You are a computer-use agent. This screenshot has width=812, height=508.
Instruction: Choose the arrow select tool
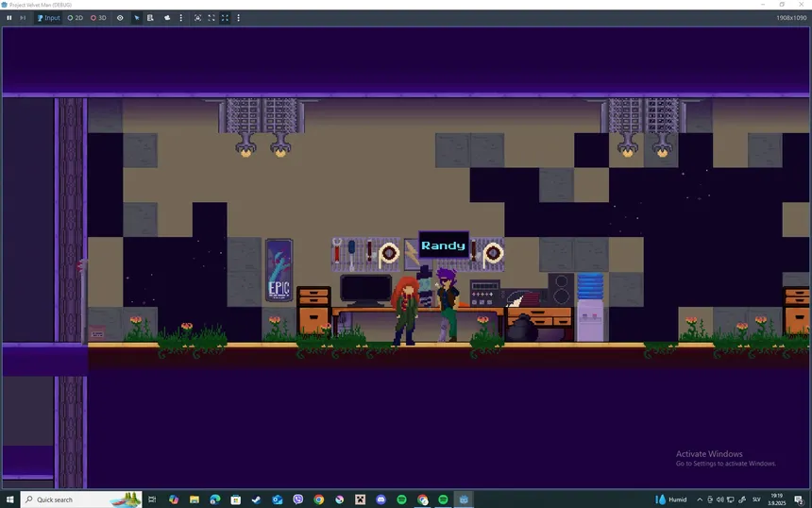tap(137, 18)
